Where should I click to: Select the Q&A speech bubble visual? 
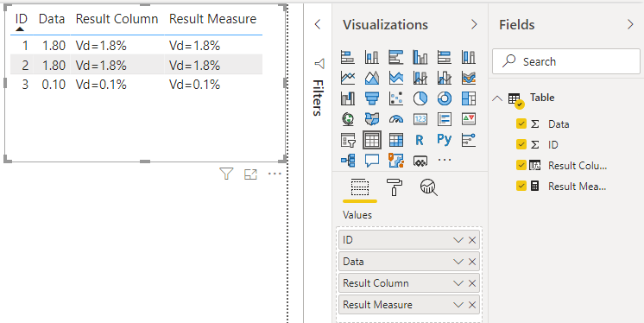[x=372, y=161]
